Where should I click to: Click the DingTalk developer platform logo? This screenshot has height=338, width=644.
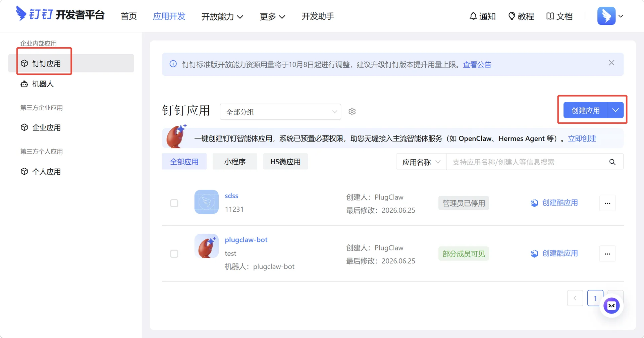pos(60,14)
